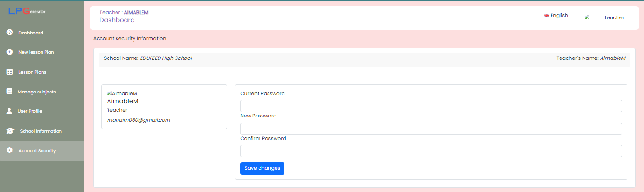644x192 pixels.
Task: Click the School Information graduation cap icon
Action: (10, 131)
